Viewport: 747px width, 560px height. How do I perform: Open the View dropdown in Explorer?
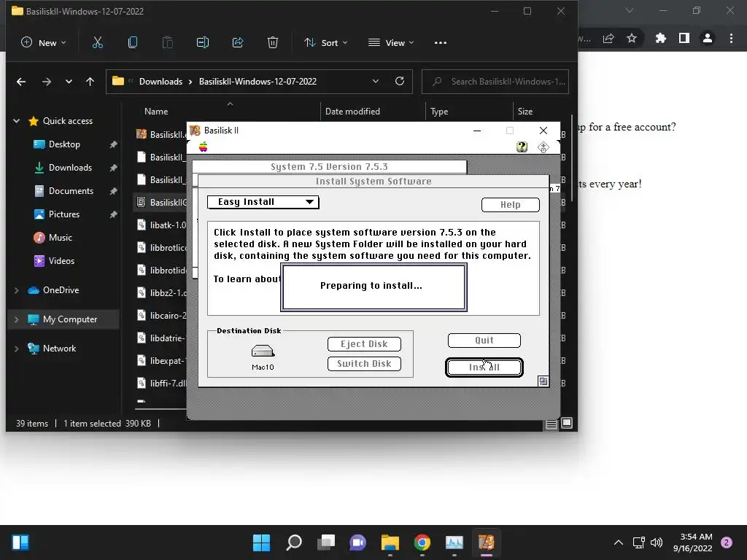(x=391, y=43)
